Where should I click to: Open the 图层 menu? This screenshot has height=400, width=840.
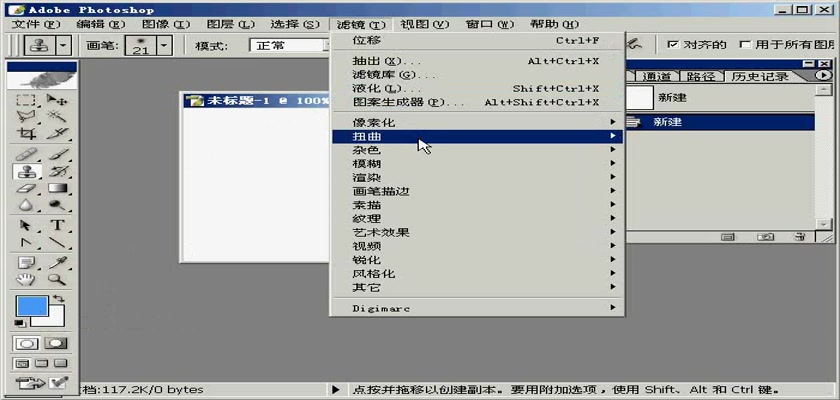[231, 24]
